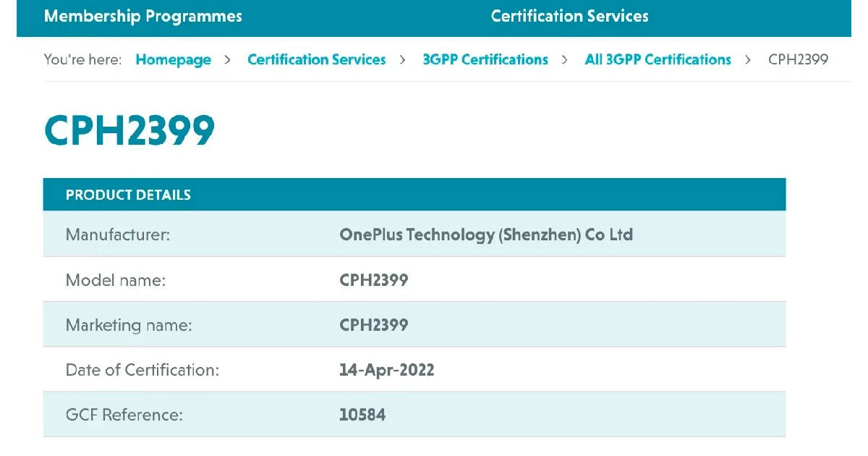Open 3GPP Certifications breadcrumb link
Viewport: 868px width, 456px height.
[485, 59]
